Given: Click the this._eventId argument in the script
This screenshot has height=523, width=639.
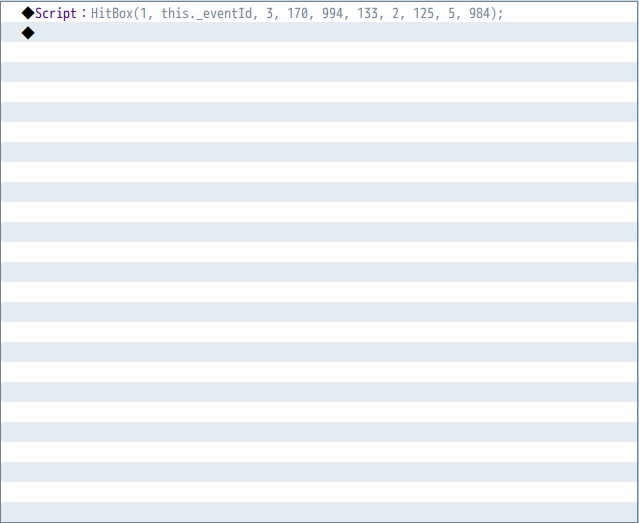Looking at the screenshot, I should pos(207,14).
